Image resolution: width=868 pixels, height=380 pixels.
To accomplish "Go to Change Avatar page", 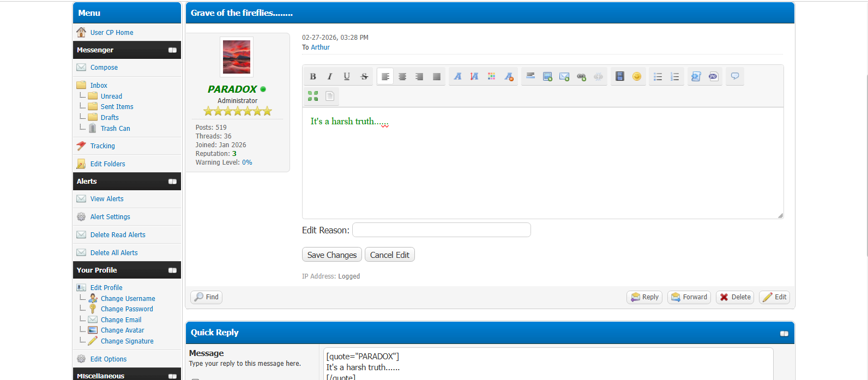I will [x=122, y=330].
